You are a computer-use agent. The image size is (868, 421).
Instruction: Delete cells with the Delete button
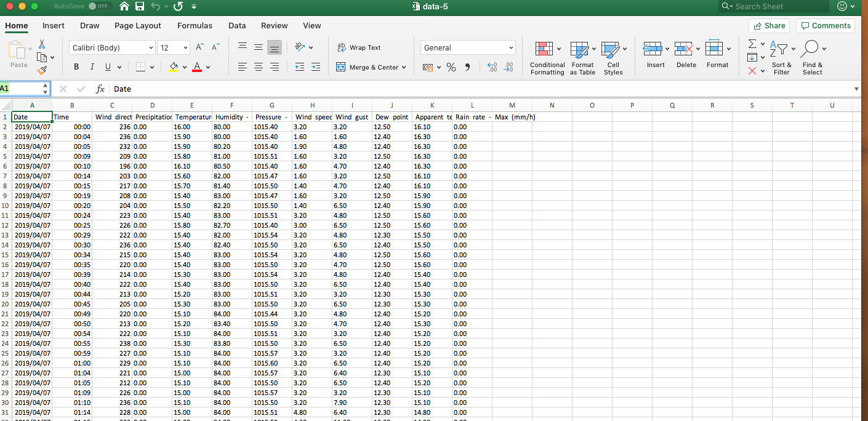pyautogui.click(x=686, y=55)
